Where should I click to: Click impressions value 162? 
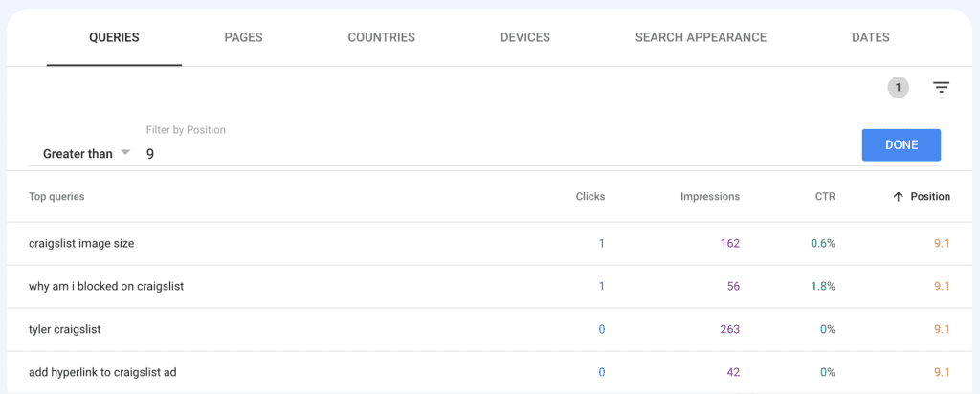pos(729,244)
